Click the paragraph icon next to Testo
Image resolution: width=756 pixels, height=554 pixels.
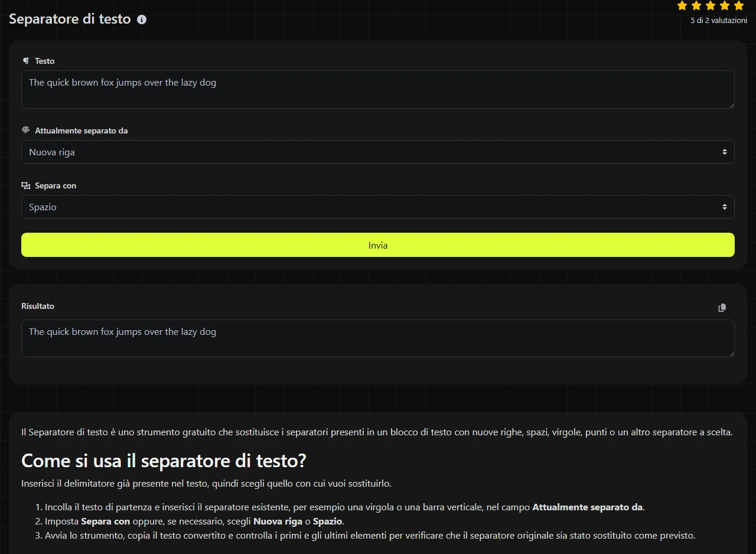(x=26, y=61)
